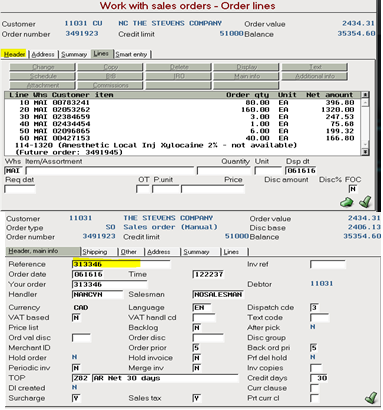The width and height of the screenshot is (383, 410).
Task: Click the Dsp dt field 061616
Action: click(x=301, y=171)
